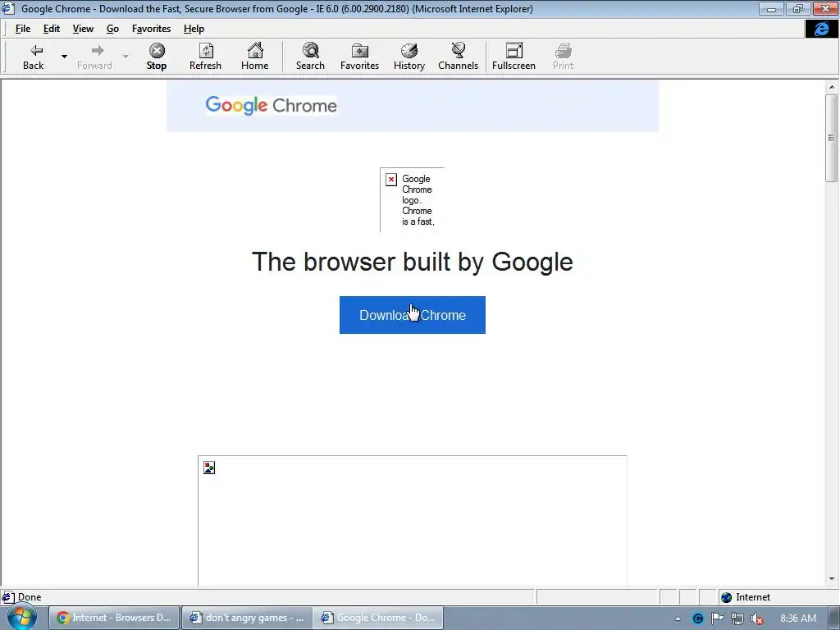Stop page loading with Stop button
Image resolution: width=840 pixels, height=630 pixels.
click(157, 57)
